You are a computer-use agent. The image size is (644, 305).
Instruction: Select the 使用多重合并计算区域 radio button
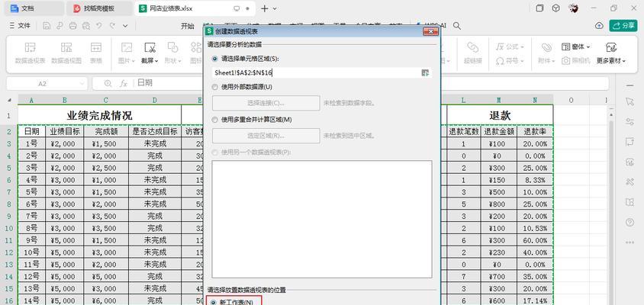point(215,120)
